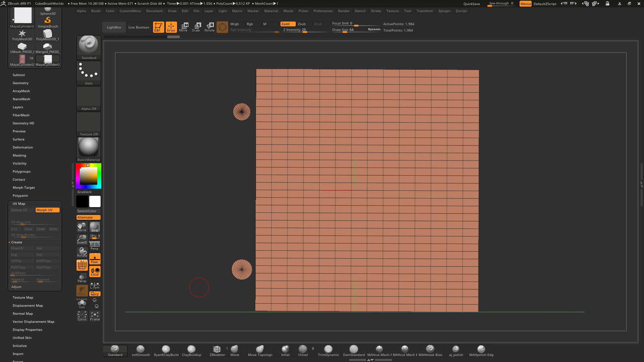Open the Standard brush thumbnail in left shelf

tap(89, 48)
